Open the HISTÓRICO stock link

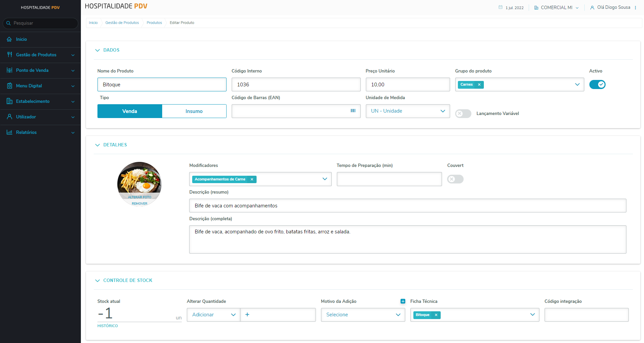point(108,326)
